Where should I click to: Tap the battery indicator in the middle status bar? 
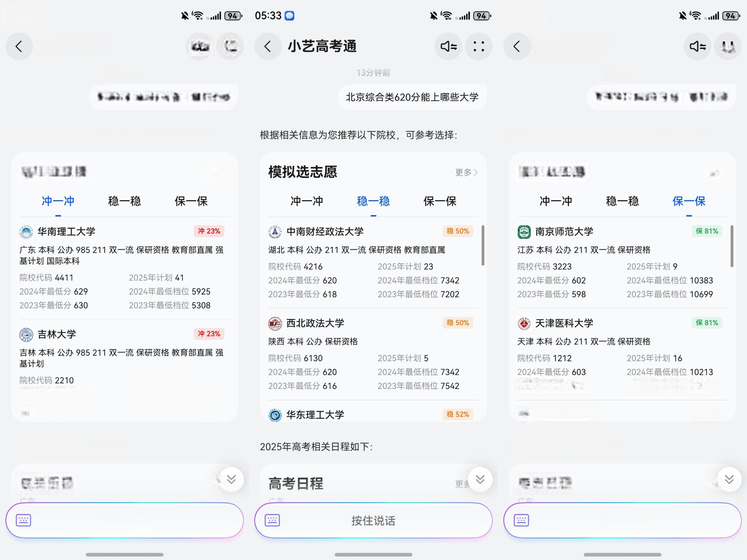482,16
